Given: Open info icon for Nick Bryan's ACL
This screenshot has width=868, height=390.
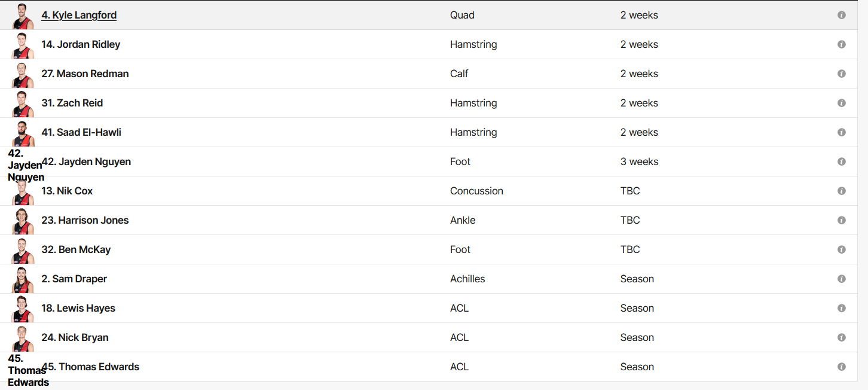Looking at the screenshot, I should click(x=842, y=337).
